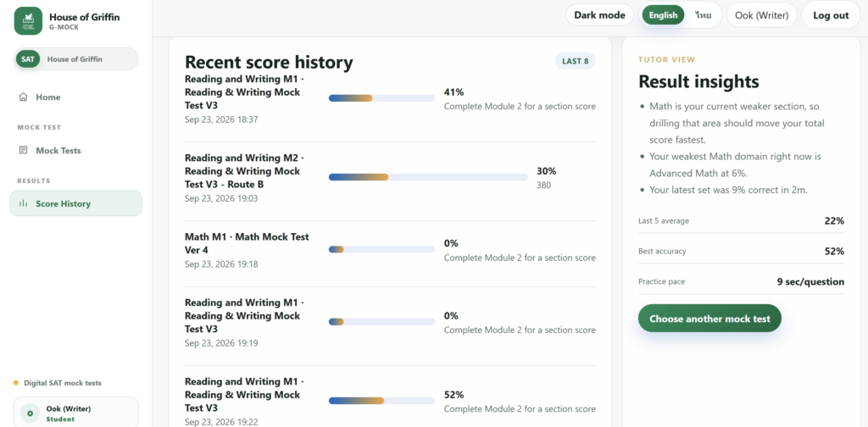
Task: Click the Digital SAT mock tests label
Action: (x=63, y=383)
